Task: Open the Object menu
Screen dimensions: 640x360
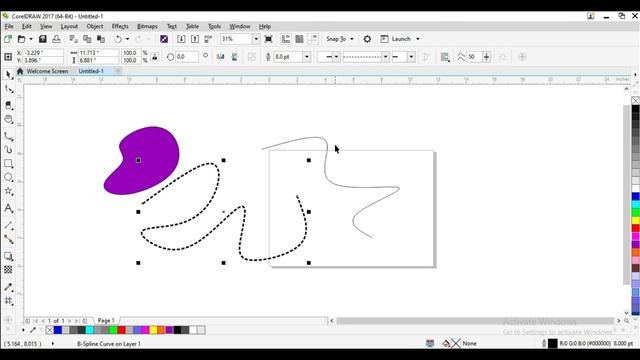Action: coord(95,26)
